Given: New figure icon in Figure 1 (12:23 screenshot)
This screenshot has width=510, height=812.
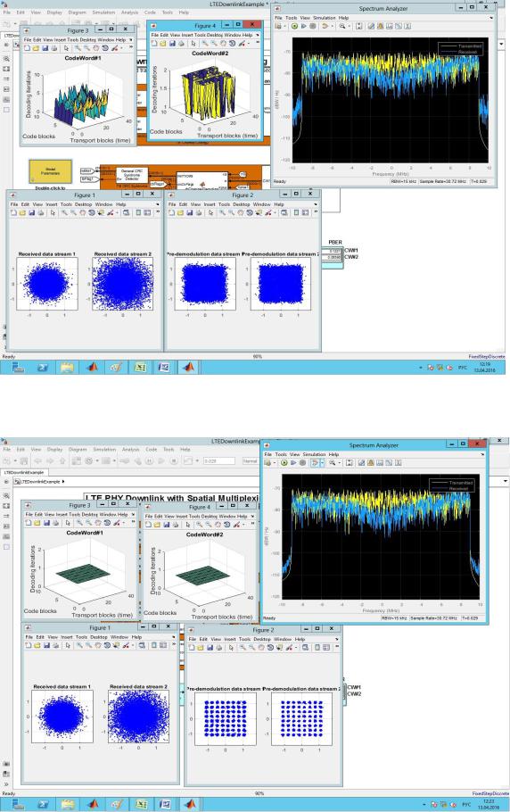Looking at the screenshot, I should [29, 645].
